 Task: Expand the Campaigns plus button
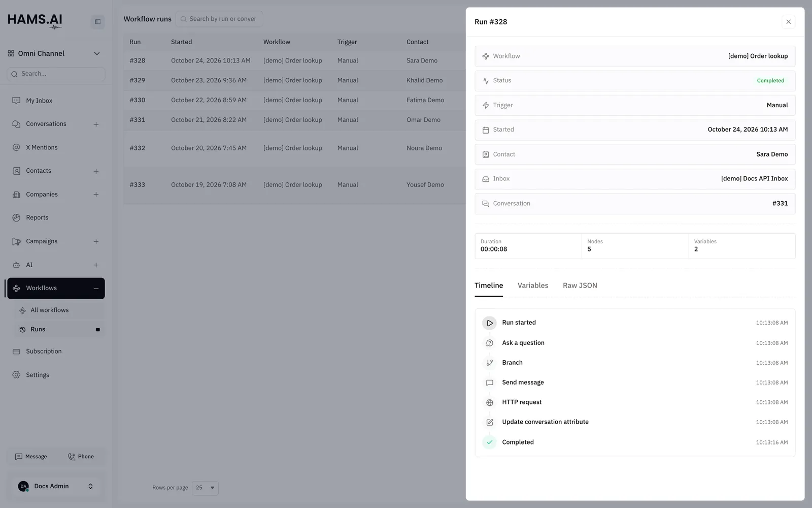(x=96, y=242)
